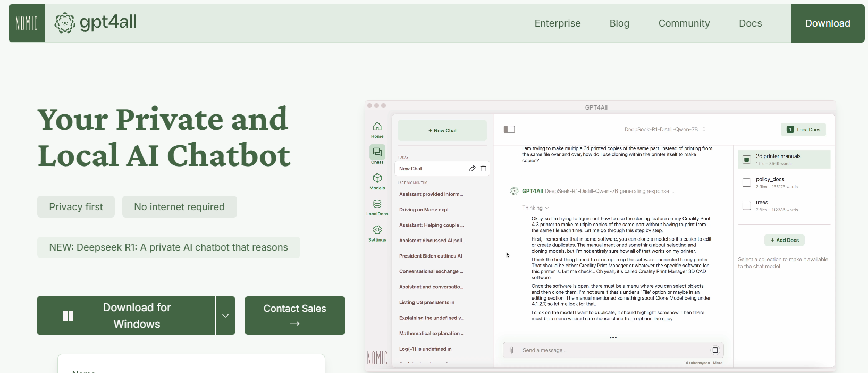Open chat "Explaining the undefined v..."
Screen dimensions: 868x373
[432, 318]
